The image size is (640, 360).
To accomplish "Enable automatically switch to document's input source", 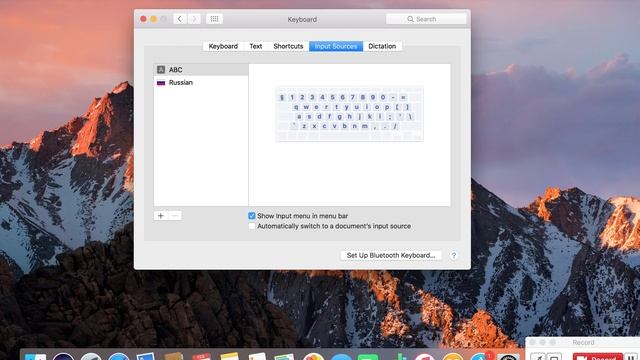I will click(252, 226).
